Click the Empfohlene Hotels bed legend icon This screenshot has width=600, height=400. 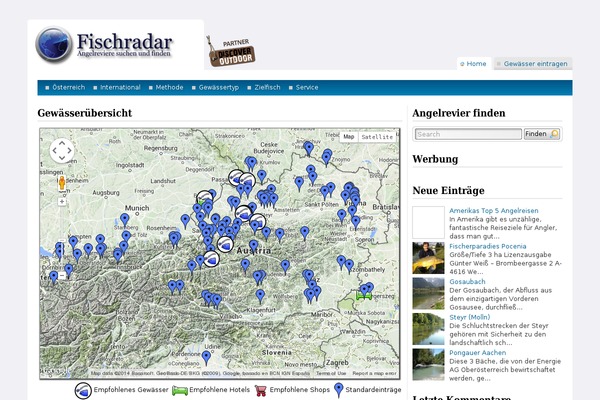[179, 390]
